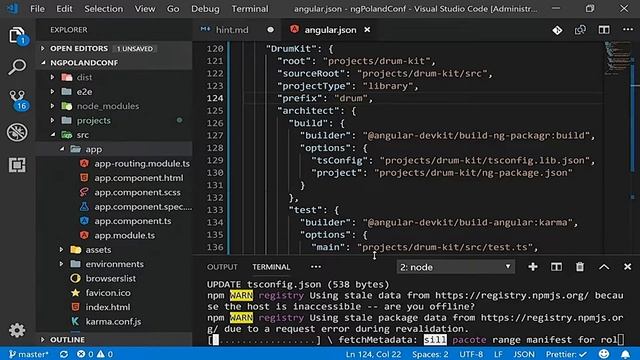Image resolution: width=640 pixels, height=360 pixels.
Task: Click the open changes icon in the editor toolbar
Action: click(x=580, y=30)
